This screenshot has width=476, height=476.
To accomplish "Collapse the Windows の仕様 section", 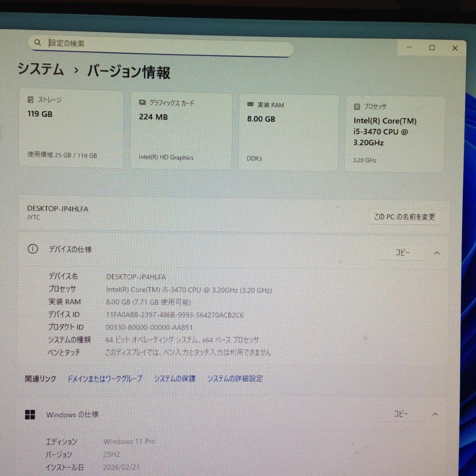I will coord(435,414).
